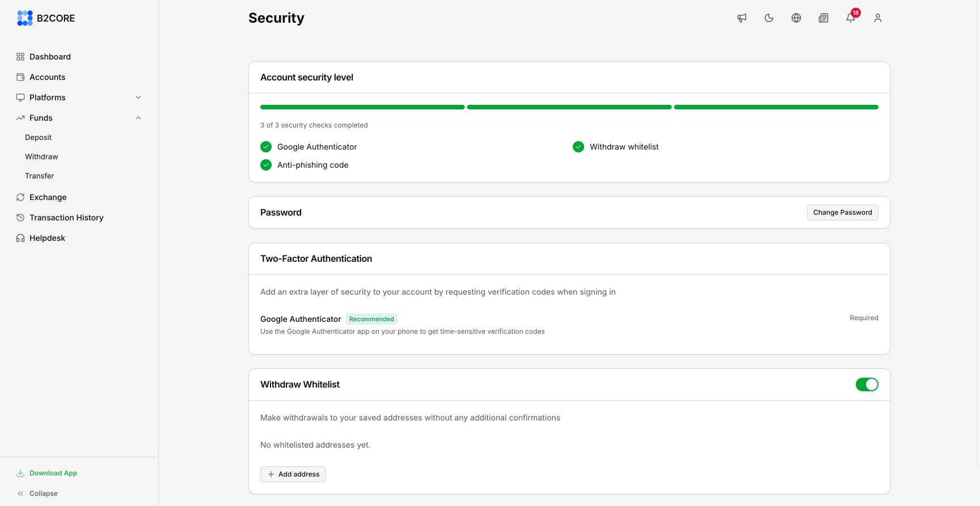Click the Helpdesk headset icon
This screenshot has height=506, width=980.
(20, 238)
